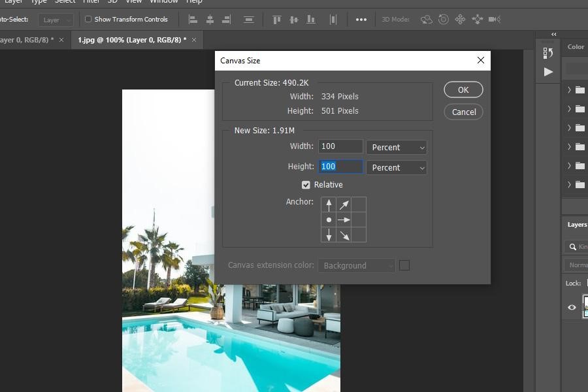Click the align horizontal centers icon
Screen dimensions: 588x392
coord(210,20)
